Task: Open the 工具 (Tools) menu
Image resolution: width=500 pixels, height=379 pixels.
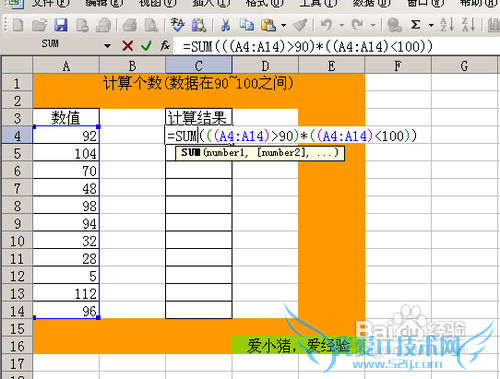Action: 319,3
